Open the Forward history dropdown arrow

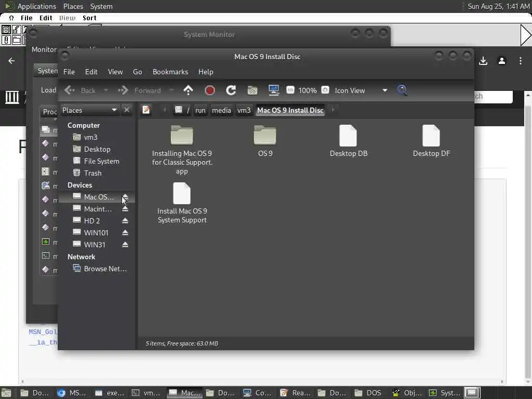pyautogui.click(x=171, y=90)
